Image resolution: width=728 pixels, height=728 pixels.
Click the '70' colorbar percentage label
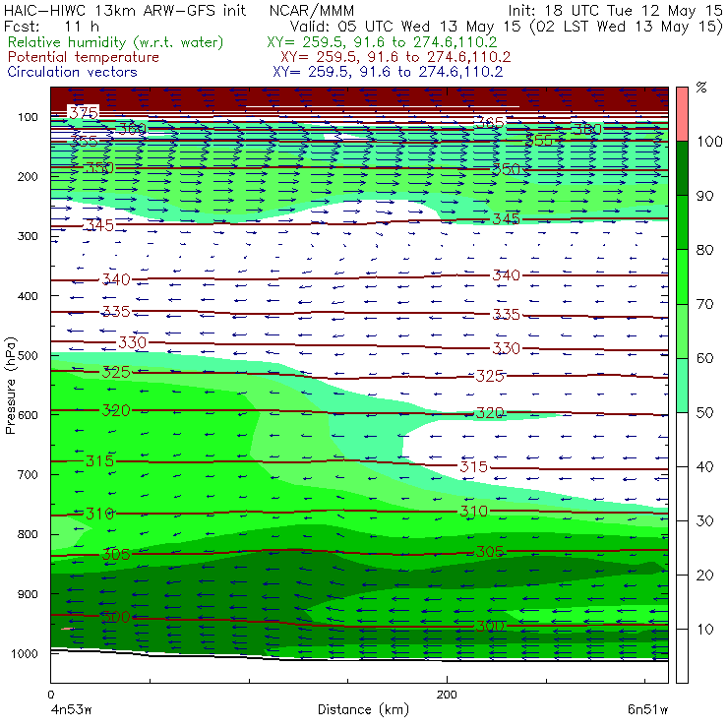pos(705,304)
